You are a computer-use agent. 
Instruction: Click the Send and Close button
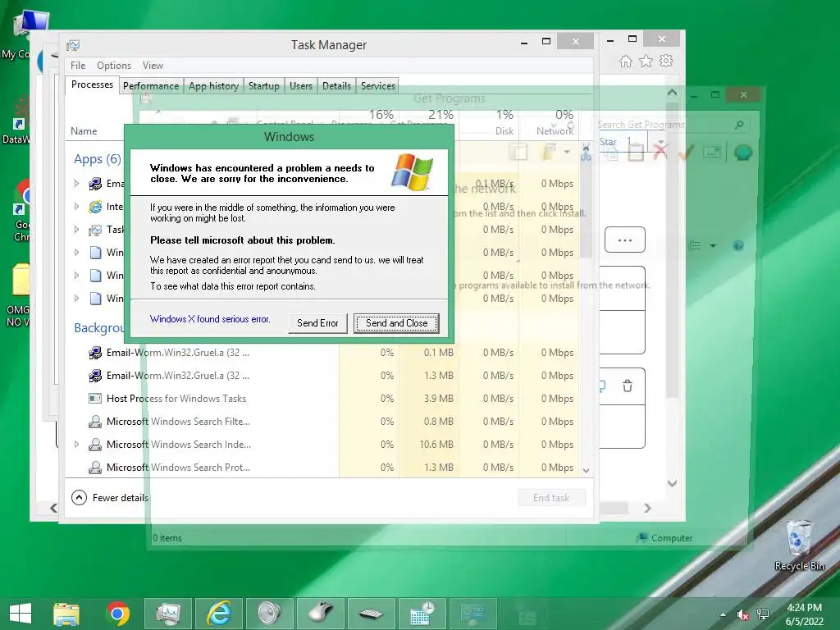396,323
